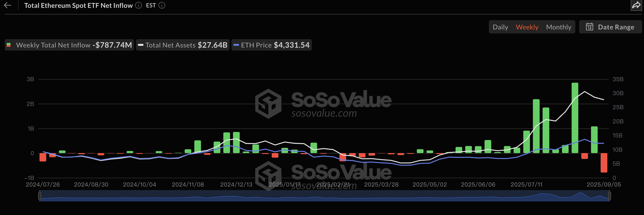Screen dimensions: 644x215
Task: Click the back arrow icon
Action: (x=8, y=5)
